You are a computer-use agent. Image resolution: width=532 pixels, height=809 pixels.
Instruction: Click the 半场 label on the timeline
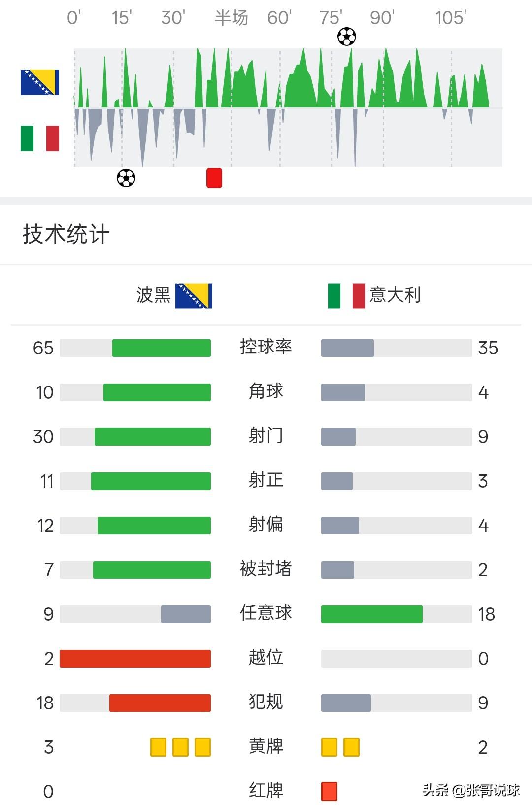click(x=231, y=18)
